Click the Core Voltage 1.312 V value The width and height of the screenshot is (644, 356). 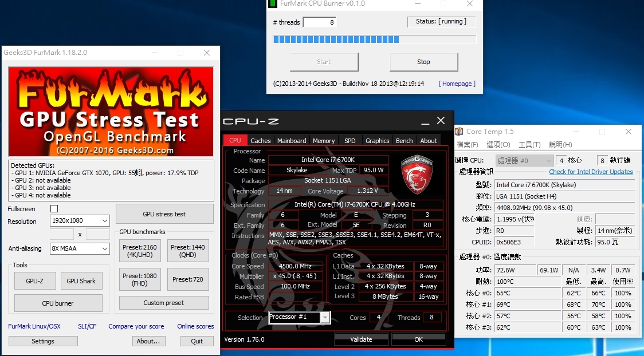pos(368,191)
